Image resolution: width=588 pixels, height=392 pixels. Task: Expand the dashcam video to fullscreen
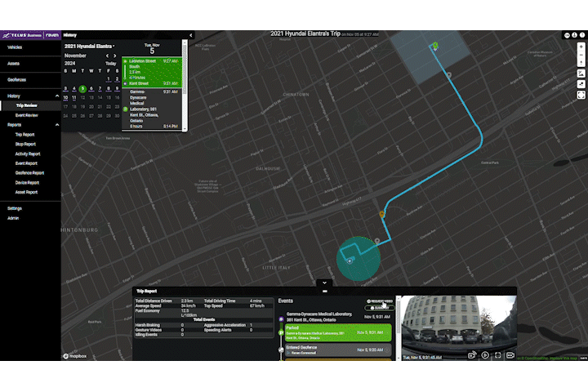pos(497,355)
